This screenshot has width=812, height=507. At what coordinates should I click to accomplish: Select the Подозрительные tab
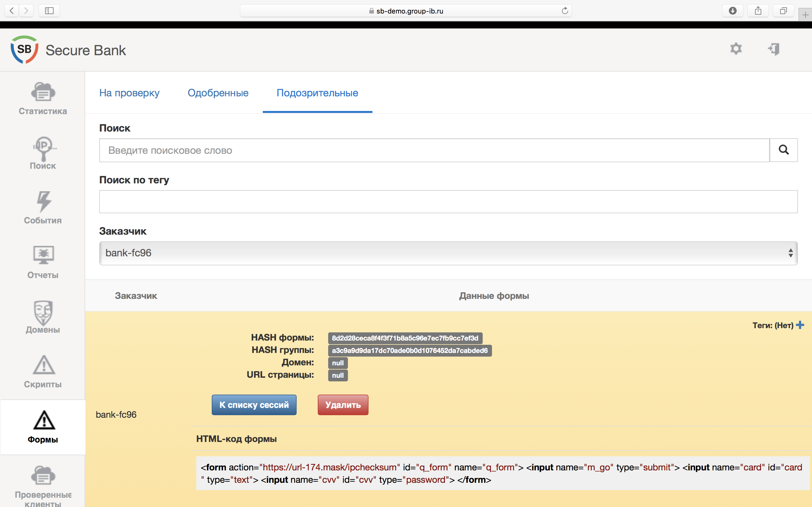pos(317,93)
